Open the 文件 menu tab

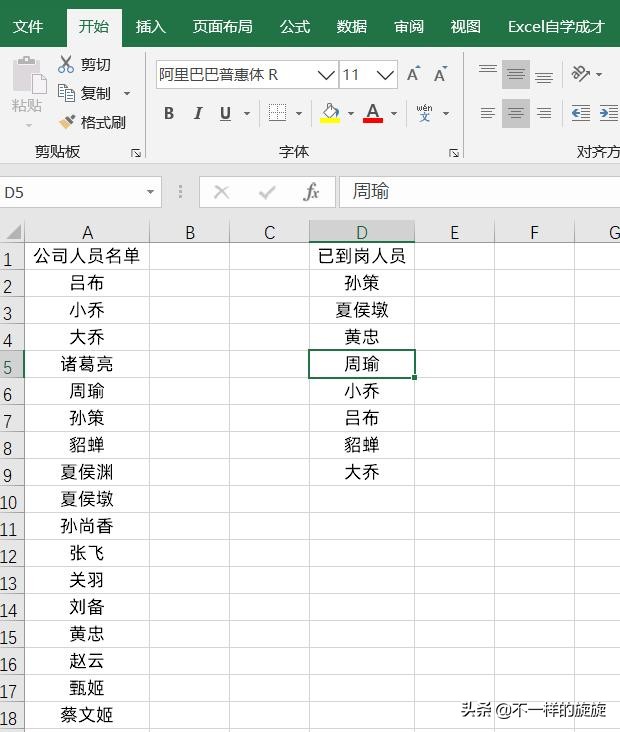tap(28, 27)
